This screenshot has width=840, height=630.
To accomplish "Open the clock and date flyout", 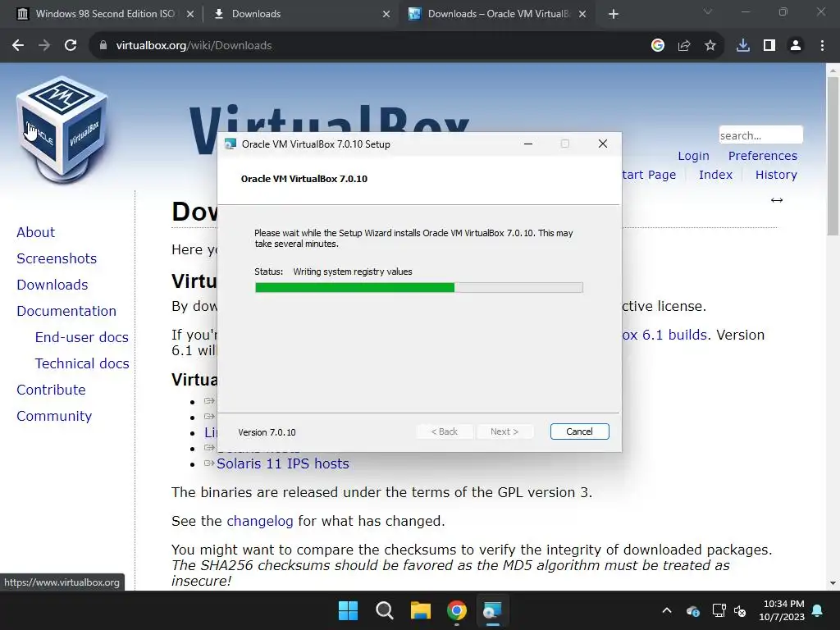I will (782, 610).
